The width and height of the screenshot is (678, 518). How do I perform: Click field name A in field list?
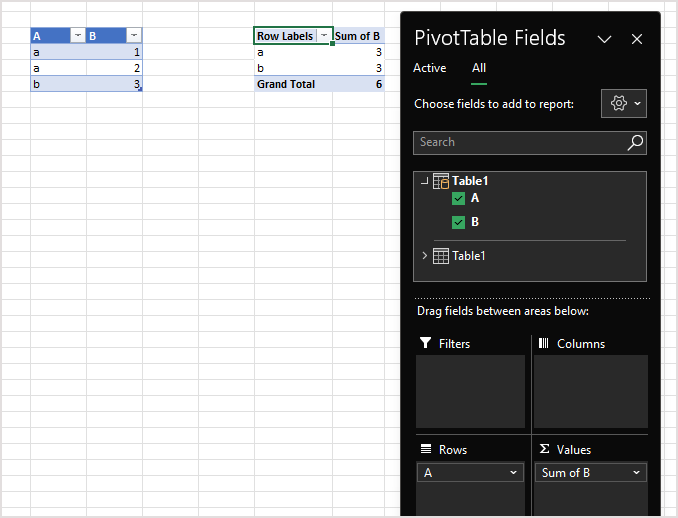[475, 198]
